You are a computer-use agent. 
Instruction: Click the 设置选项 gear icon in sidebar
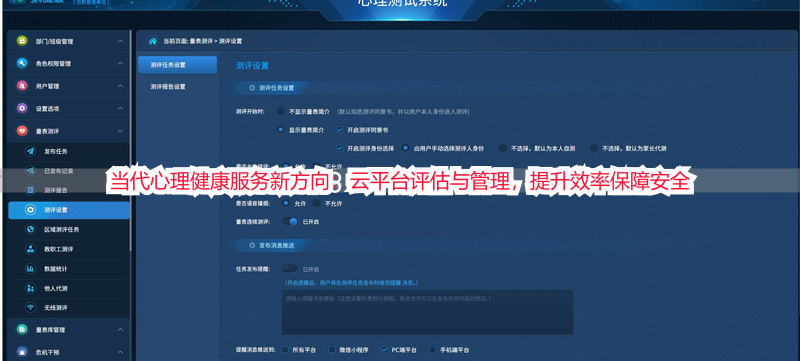[21, 108]
